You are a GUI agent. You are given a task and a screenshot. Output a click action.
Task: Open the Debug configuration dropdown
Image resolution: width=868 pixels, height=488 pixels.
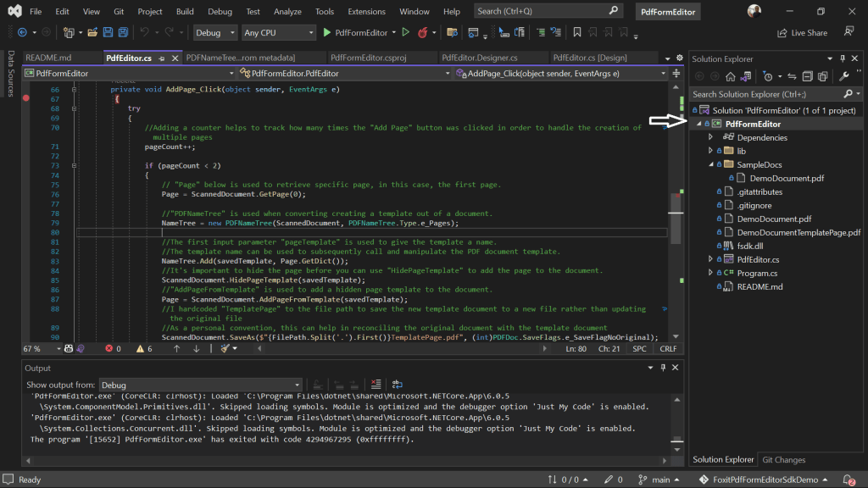coord(214,33)
